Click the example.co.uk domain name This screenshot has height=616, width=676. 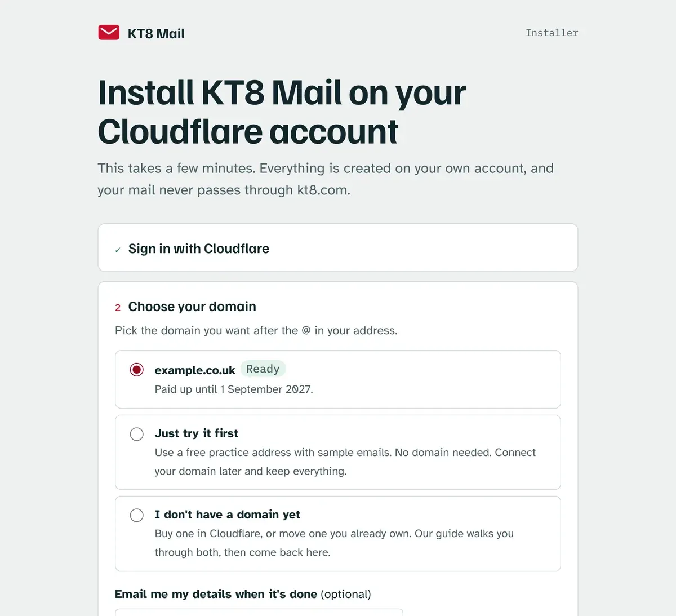[x=195, y=370]
